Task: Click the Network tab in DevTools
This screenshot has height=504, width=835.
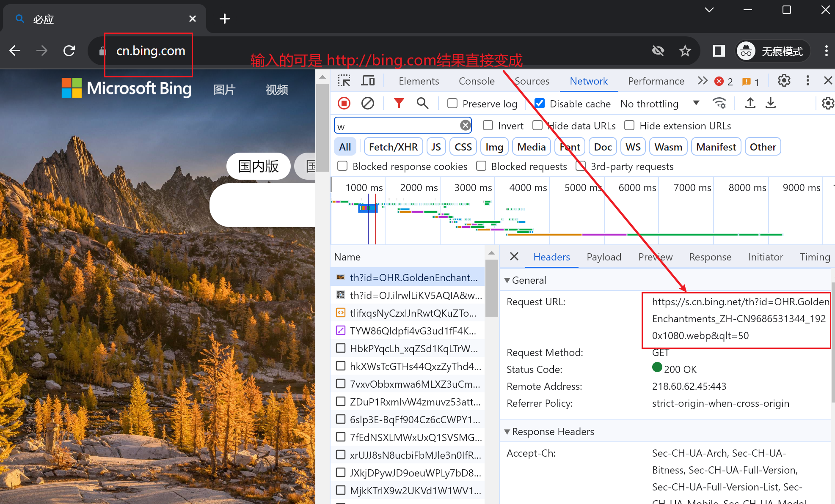Action: pyautogui.click(x=588, y=81)
